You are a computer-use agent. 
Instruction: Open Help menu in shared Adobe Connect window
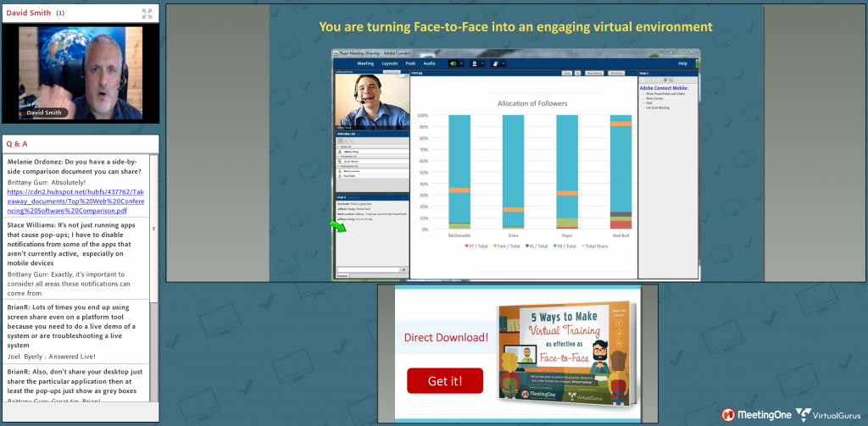(682, 64)
